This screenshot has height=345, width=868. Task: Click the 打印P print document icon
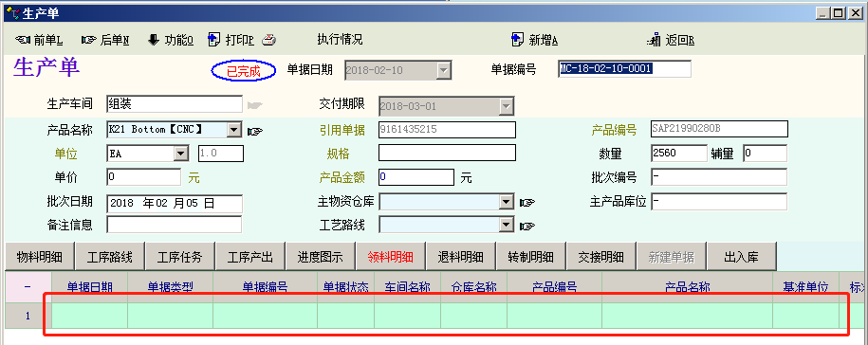pos(213,40)
